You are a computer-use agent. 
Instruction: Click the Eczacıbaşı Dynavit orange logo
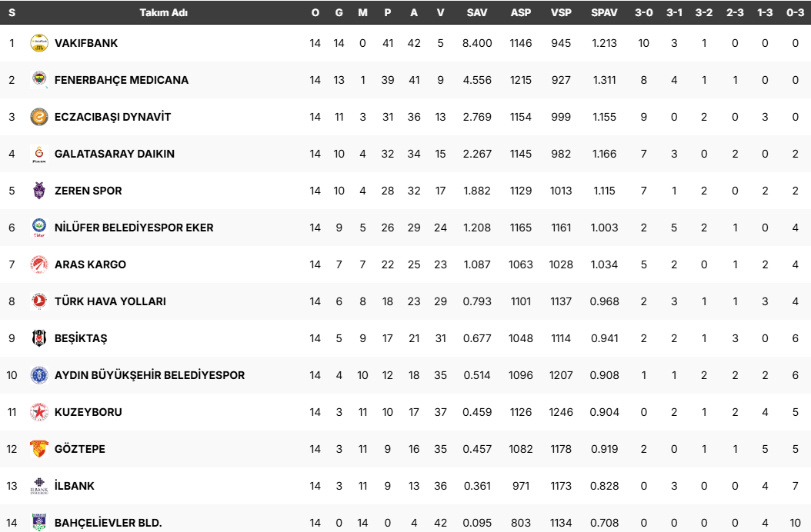click(38, 117)
